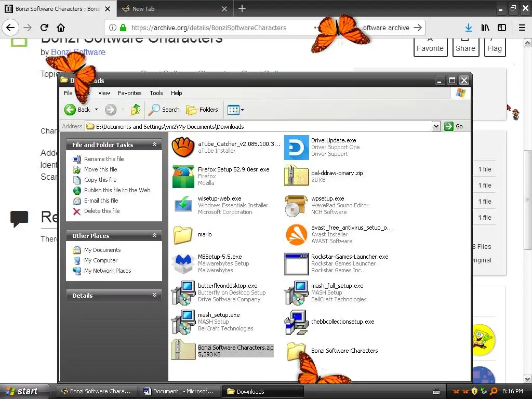Open the Views dropdown button

(x=235, y=110)
